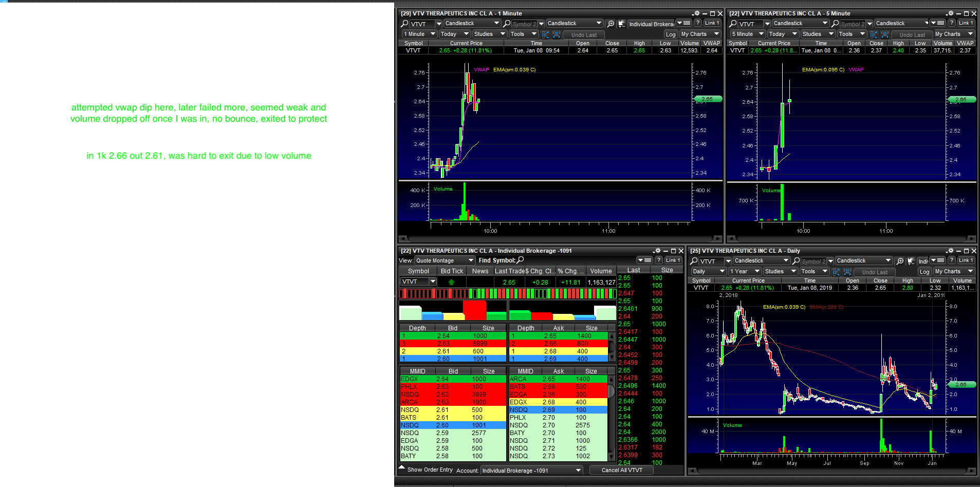Toggle the Link 1 button in Daily chart
The width and height of the screenshot is (980, 487).
[x=966, y=260]
